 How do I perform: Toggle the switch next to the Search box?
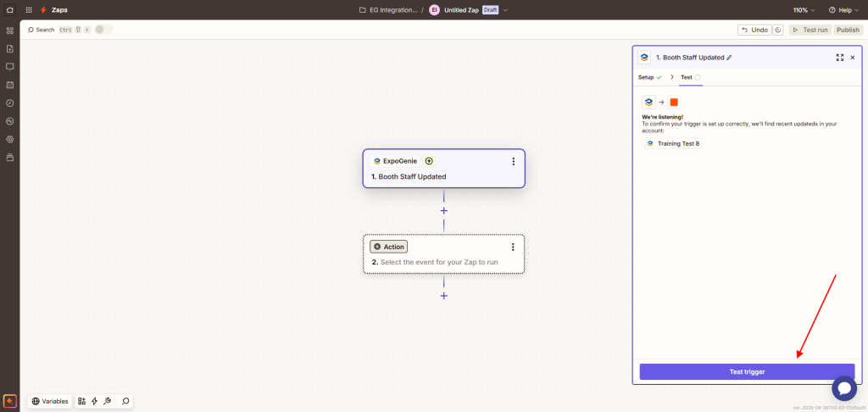[x=103, y=30]
